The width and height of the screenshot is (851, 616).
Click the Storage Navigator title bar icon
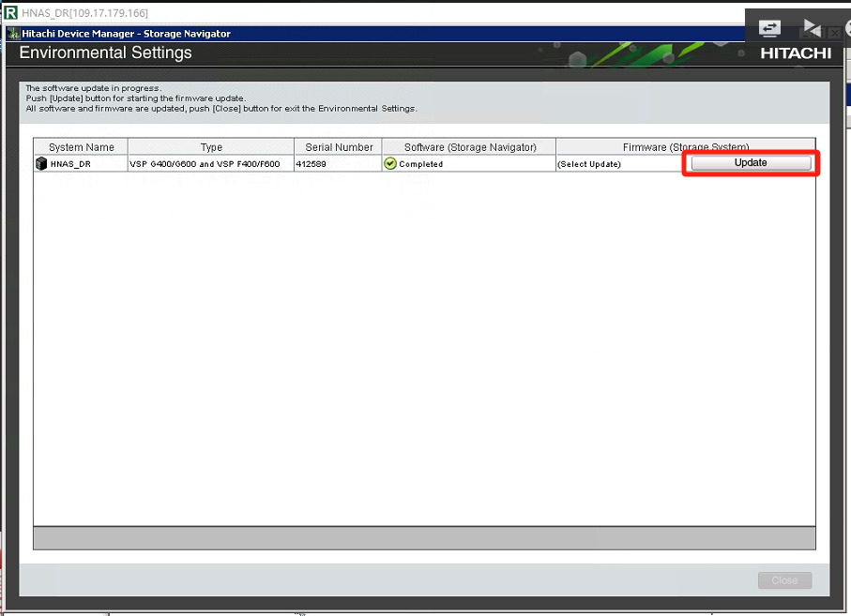[13, 34]
